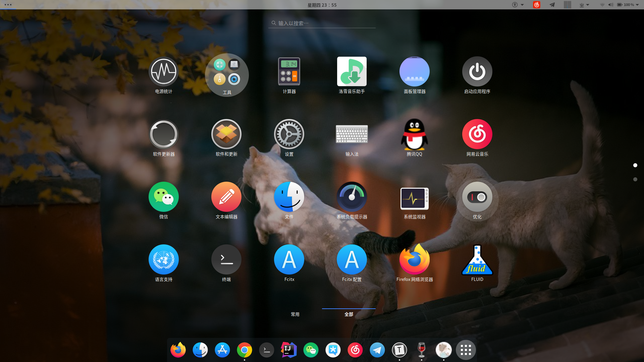Open the anime avatar app in dock
This screenshot has width=644, height=362.
444,350
